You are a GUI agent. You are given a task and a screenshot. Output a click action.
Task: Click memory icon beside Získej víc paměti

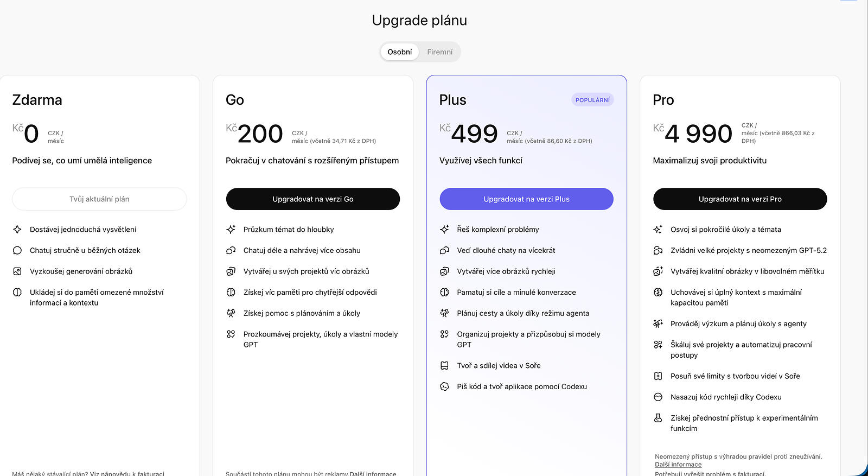231,292
